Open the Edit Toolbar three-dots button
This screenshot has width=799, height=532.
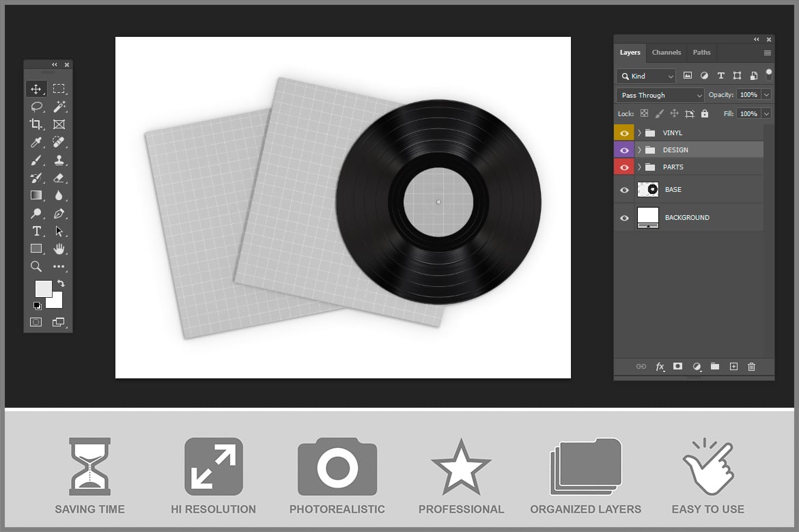59,266
